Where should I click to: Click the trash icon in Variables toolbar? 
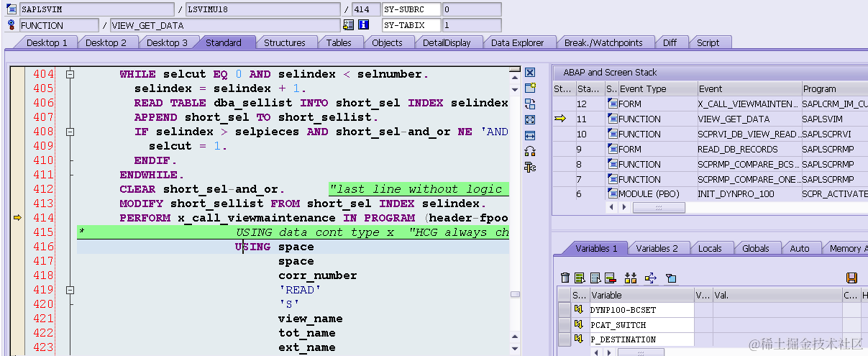565,278
